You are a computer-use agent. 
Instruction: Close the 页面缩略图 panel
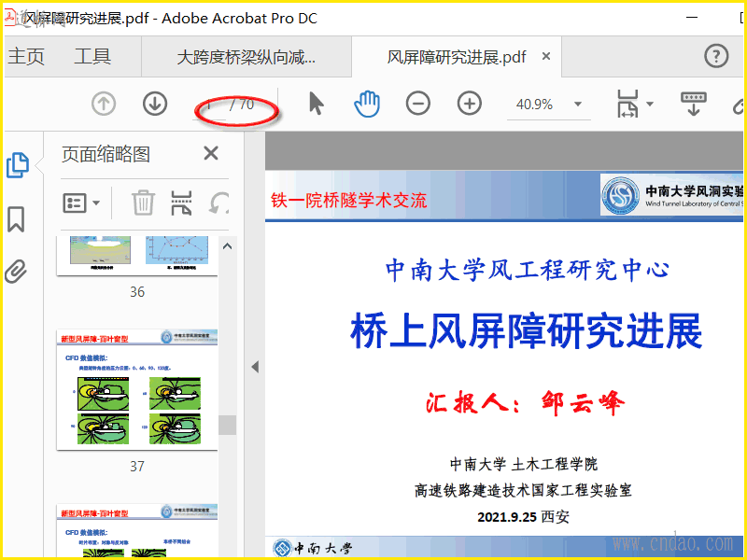pyautogui.click(x=211, y=153)
